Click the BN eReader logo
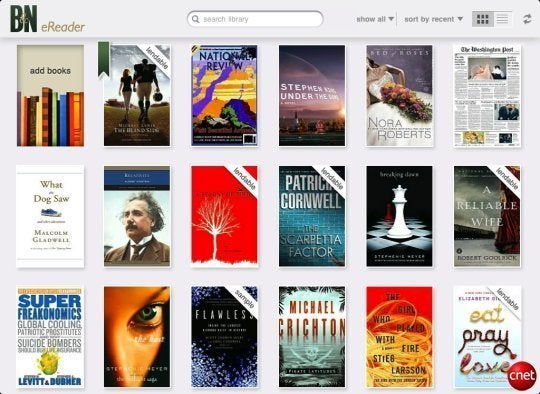Screen dimensions: 540x394 pos(47,19)
